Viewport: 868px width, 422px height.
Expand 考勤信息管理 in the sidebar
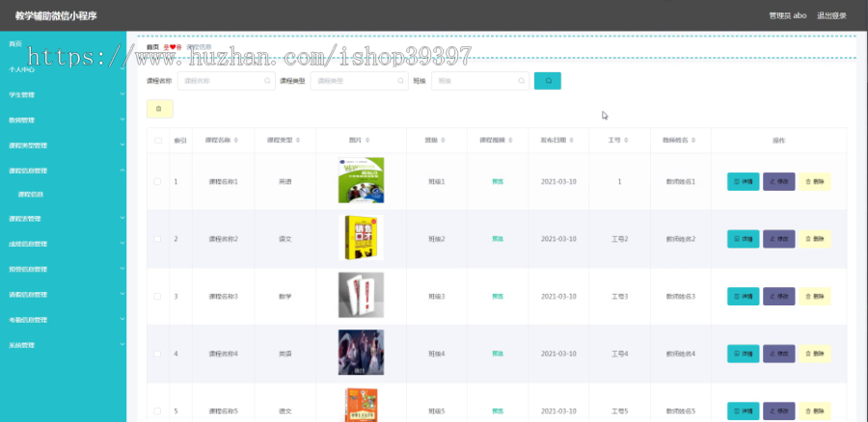[x=63, y=320]
